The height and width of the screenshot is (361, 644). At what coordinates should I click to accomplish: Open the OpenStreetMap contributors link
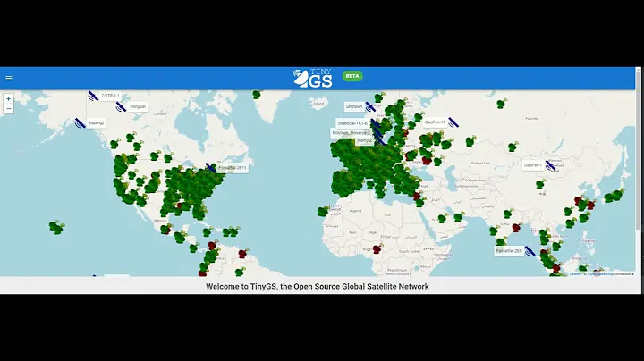point(600,273)
